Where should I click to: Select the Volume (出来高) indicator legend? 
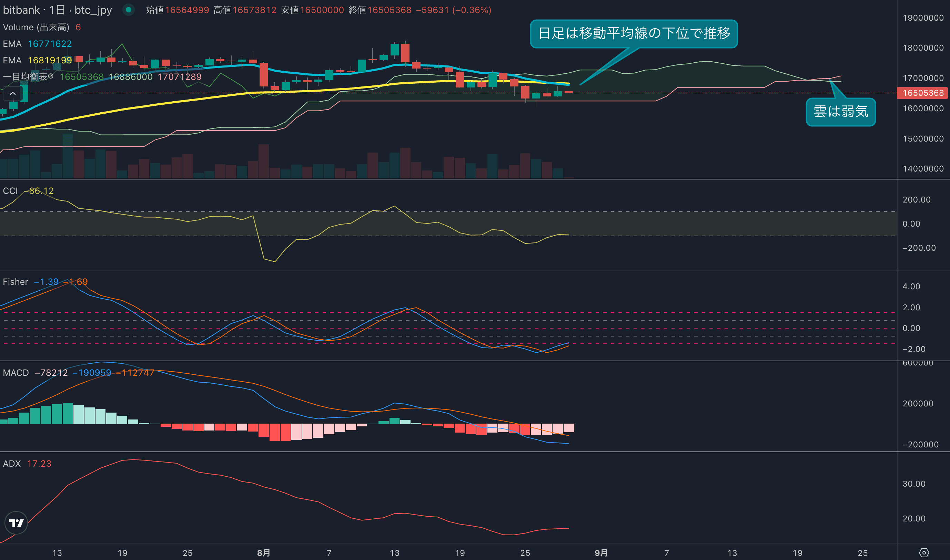click(36, 27)
